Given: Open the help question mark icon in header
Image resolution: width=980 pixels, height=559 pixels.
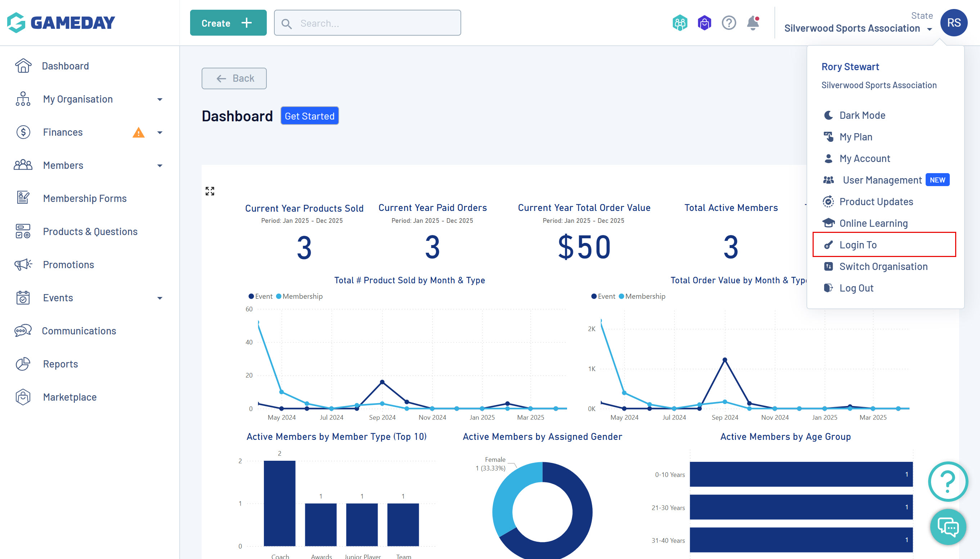Looking at the screenshot, I should click(x=728, y=23).
